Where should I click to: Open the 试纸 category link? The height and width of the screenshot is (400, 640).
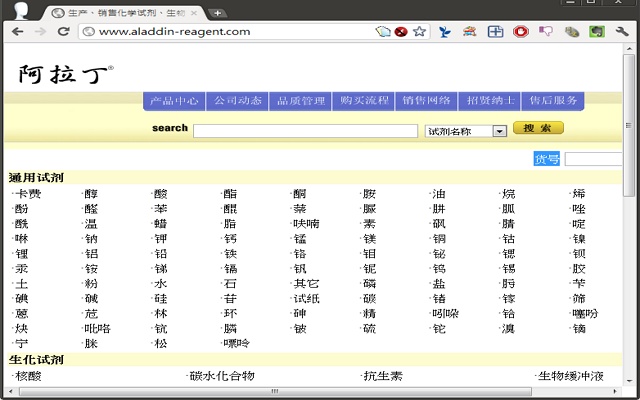pyautogui.click(x=307, y=299)
